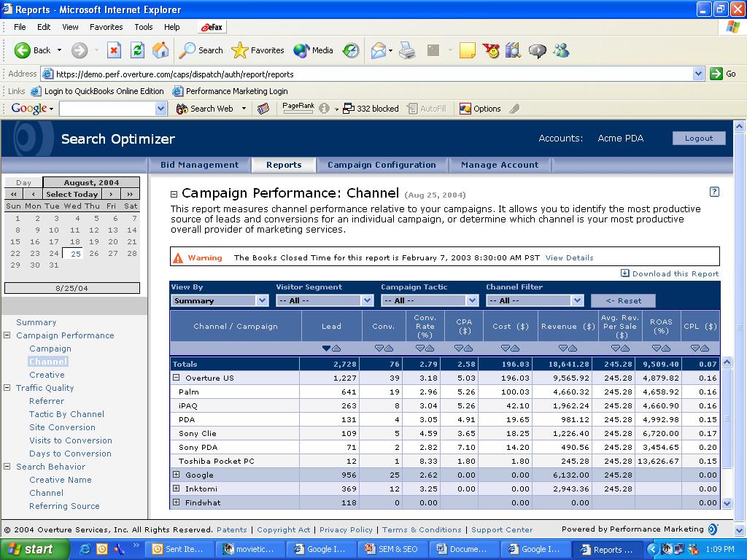Open the History clock icon

point(351,50)
